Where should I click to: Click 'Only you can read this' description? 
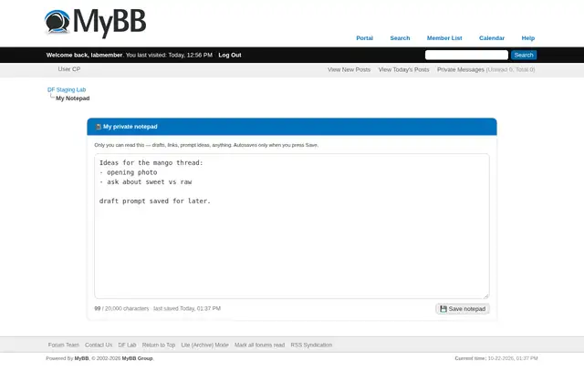tap(206, 145)
